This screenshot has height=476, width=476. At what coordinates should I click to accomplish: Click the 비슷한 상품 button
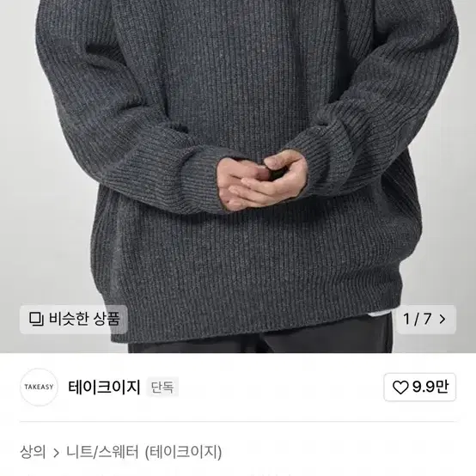(x=74, y=320)
